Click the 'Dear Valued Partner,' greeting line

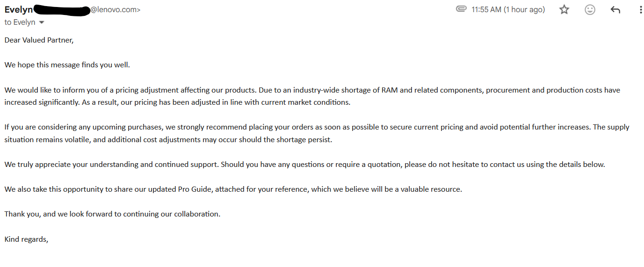[39, 40]
